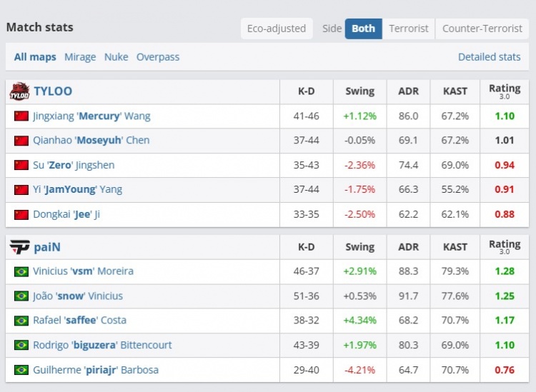Click the TYLOO table Swing column header

click(360, 91)
